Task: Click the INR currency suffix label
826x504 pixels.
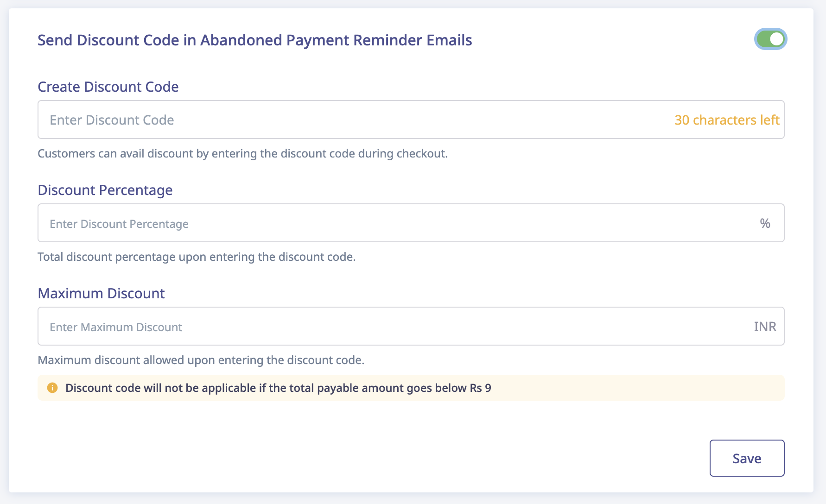Action: 765,327
